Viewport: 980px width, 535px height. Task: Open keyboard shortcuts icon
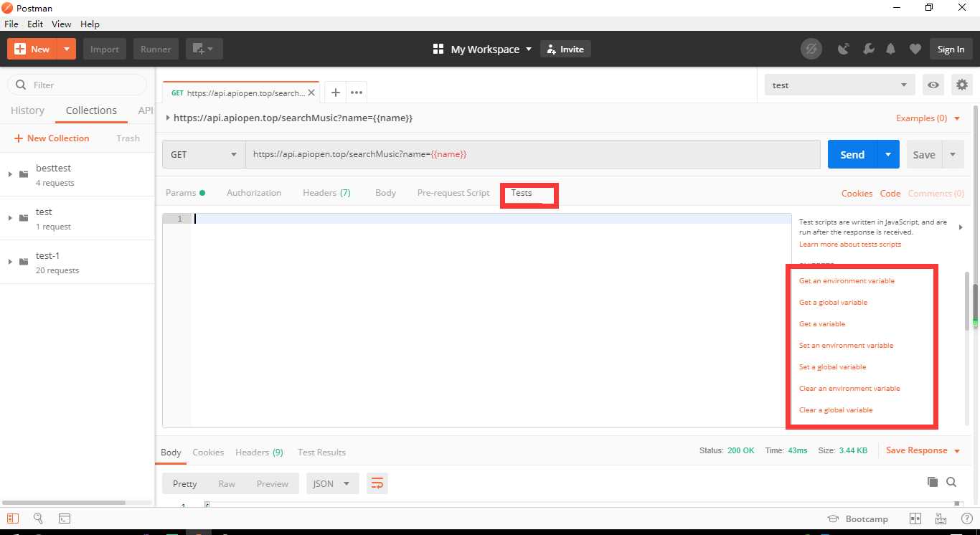941,519
